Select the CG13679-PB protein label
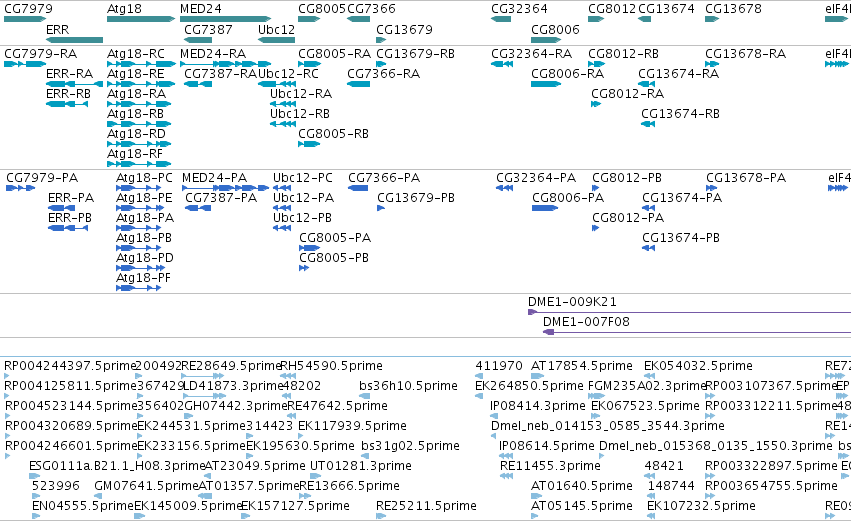 coord(416,198)
